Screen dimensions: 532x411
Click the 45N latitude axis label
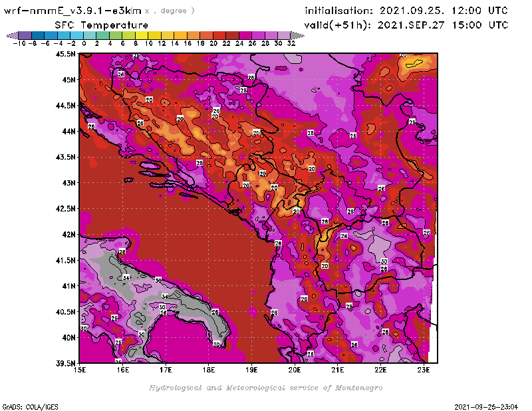(68, 80)
